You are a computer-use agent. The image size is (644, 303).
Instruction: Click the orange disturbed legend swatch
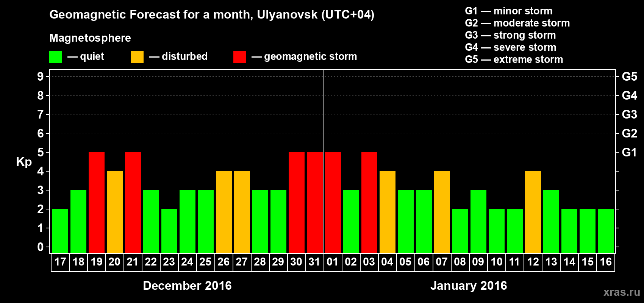click(138, 57)
